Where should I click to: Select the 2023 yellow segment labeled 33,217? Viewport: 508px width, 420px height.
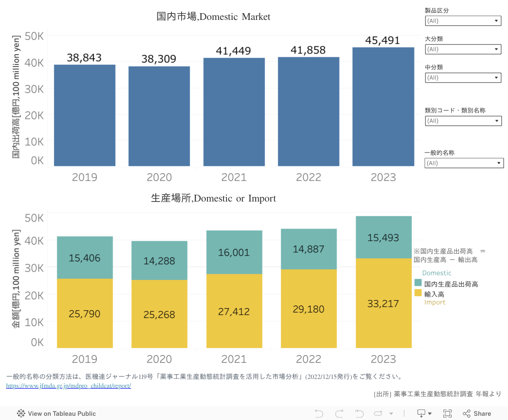coord(384,303)
